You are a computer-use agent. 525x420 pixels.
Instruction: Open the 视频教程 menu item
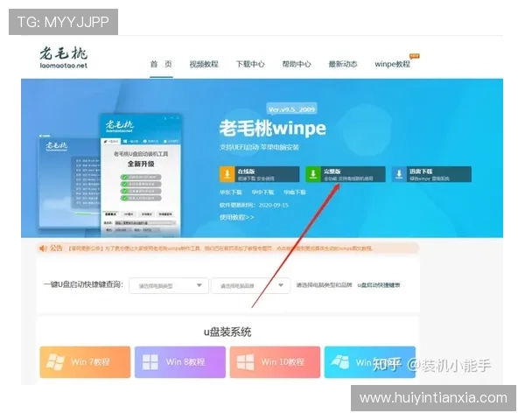click(204, 64)
